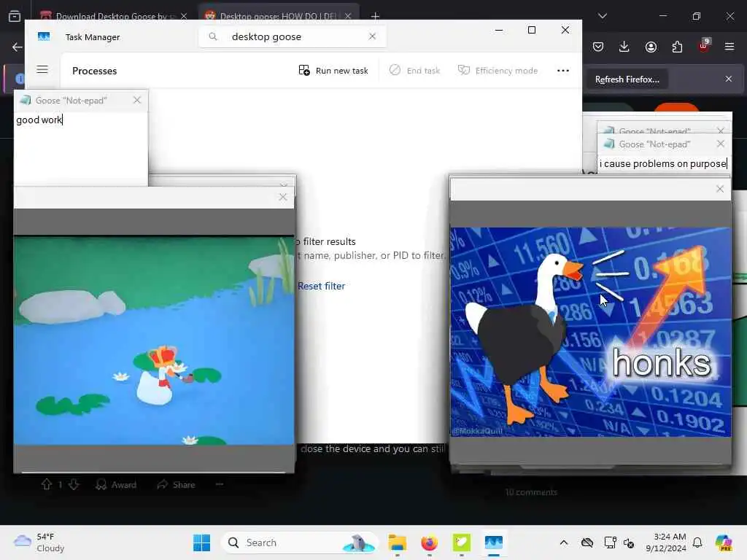Open the green app icon on taskbar

461,542
